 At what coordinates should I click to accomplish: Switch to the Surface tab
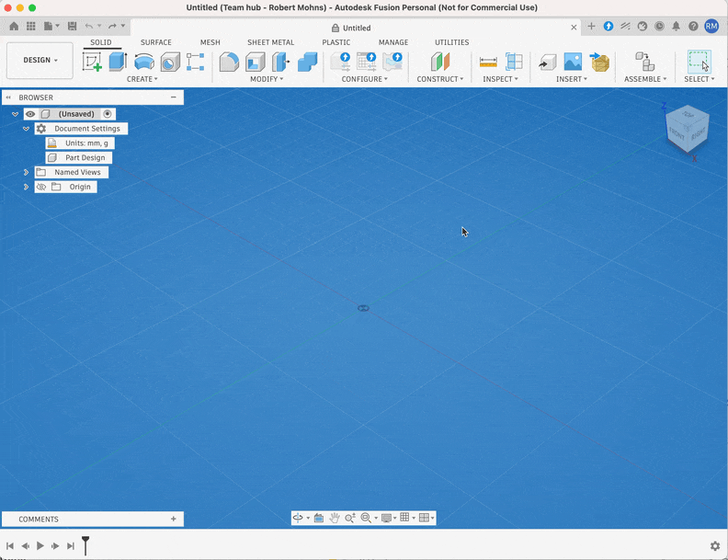(x=156, y=42)
